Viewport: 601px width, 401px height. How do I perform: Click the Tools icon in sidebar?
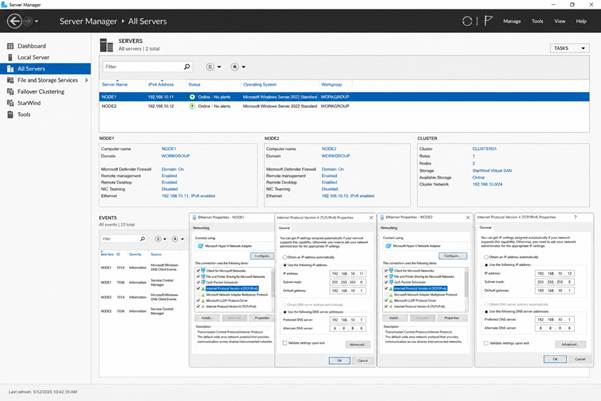point(10,114)
